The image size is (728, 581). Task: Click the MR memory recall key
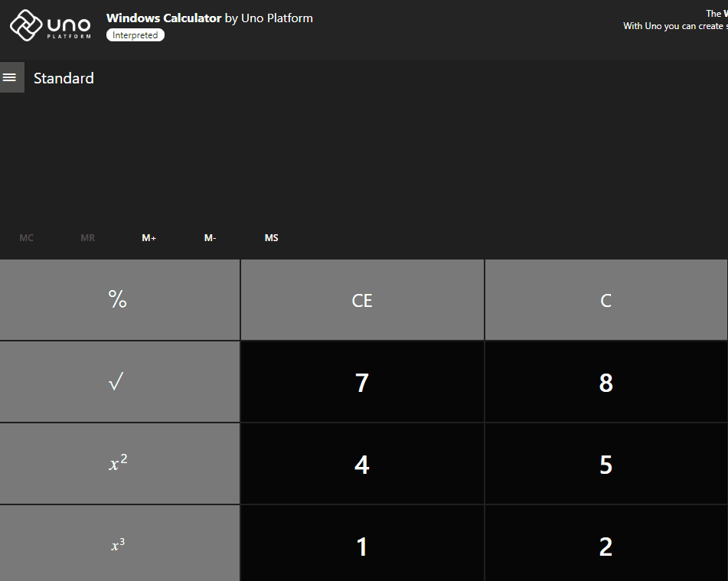pyautogui.click(x=87, y=237)
